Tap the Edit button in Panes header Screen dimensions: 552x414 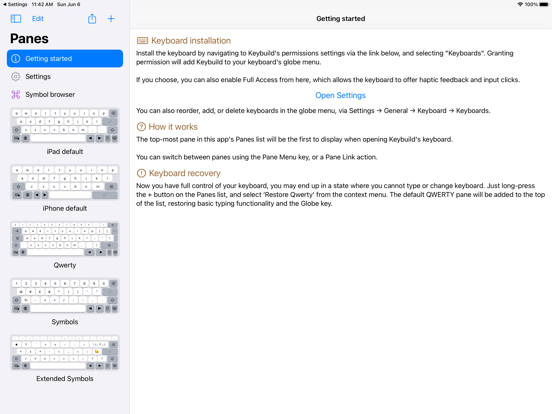click(38, 19)
